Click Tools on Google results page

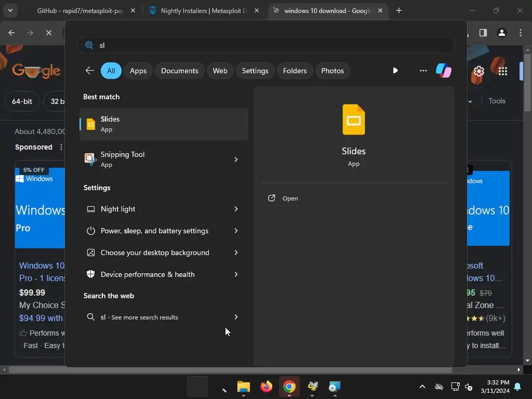(x=497, y=101)
